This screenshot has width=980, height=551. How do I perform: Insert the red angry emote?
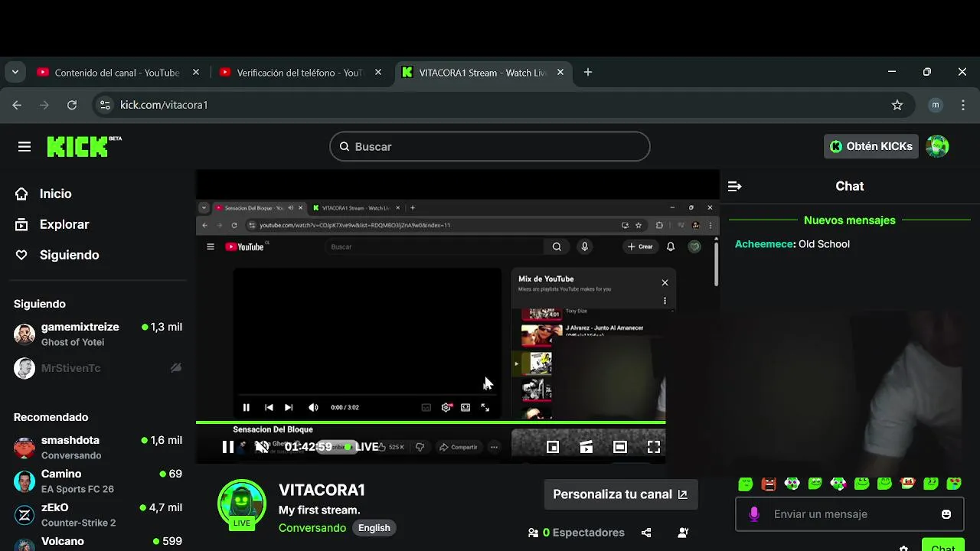769,483
